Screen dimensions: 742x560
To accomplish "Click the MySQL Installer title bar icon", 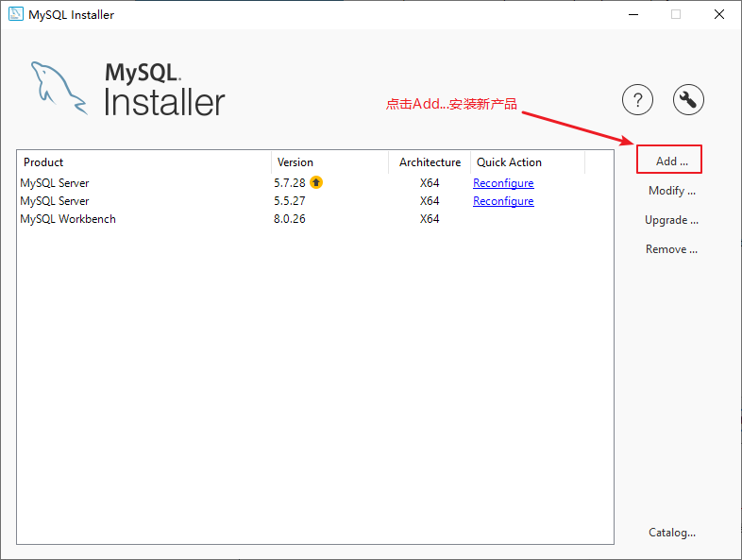I will click(x=16, y=14).
